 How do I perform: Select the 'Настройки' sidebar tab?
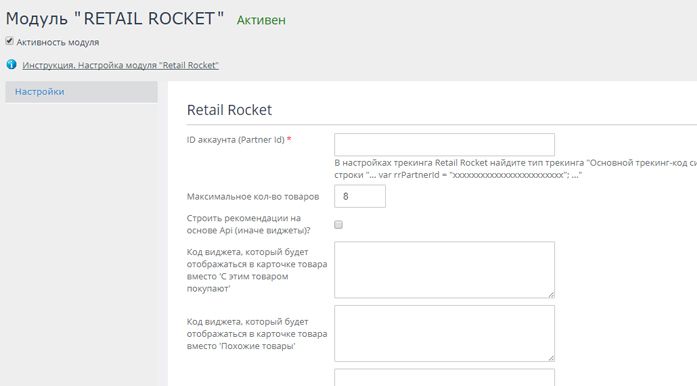pos(81,92)
